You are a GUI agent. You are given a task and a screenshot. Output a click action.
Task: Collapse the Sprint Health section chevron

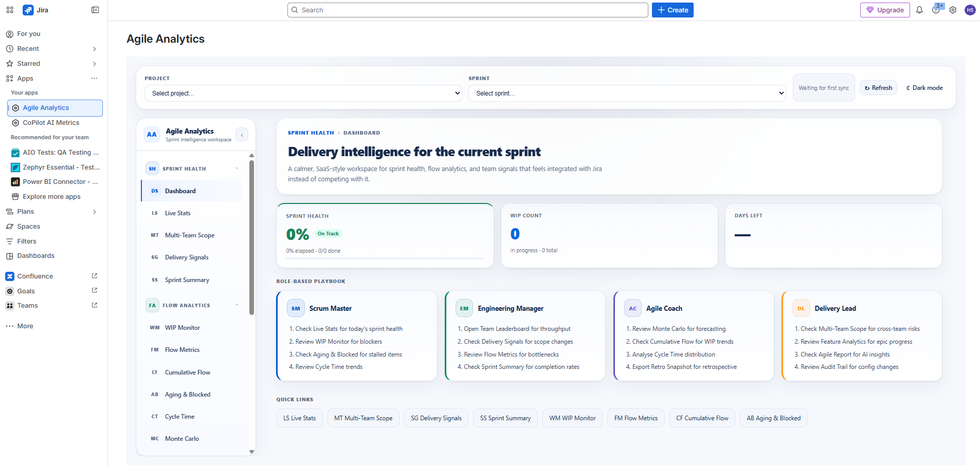pyautogui.click(x=236, y=168)
